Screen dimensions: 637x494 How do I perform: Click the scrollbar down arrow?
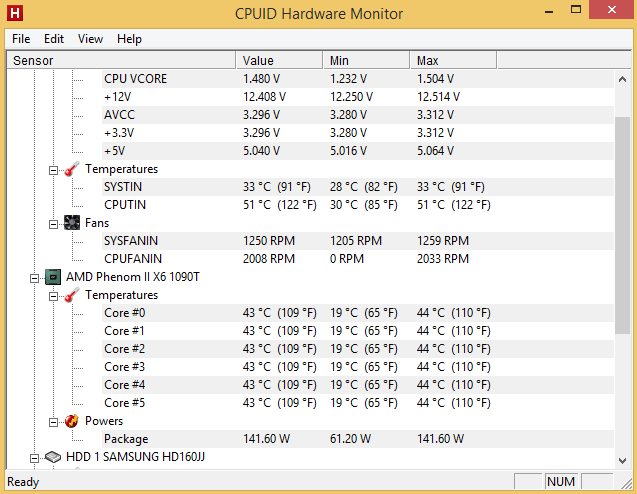click(x=622, y=460)
